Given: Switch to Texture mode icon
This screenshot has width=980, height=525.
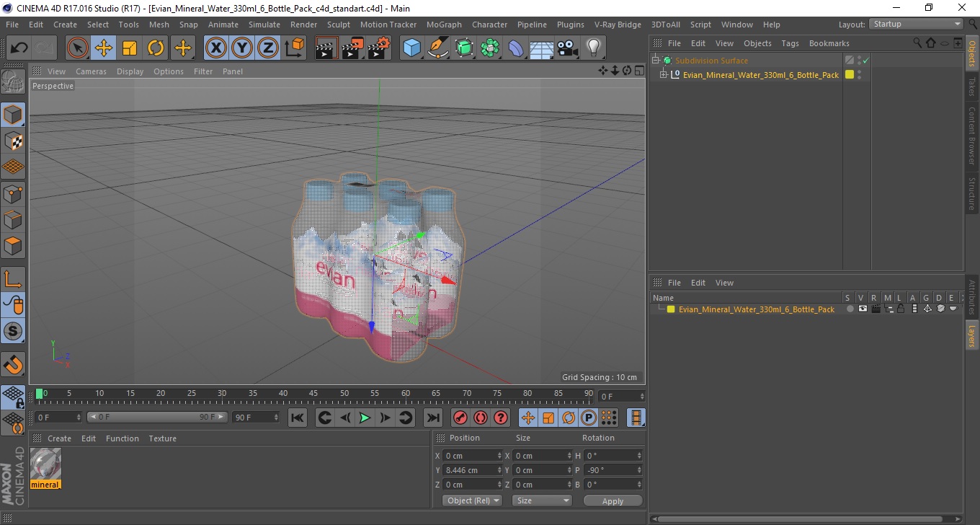Looking at the screenshot, I should click(x=13, y=141).
